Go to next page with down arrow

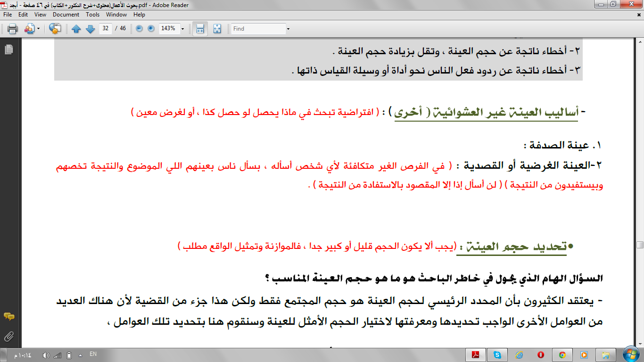pos(91,29)
